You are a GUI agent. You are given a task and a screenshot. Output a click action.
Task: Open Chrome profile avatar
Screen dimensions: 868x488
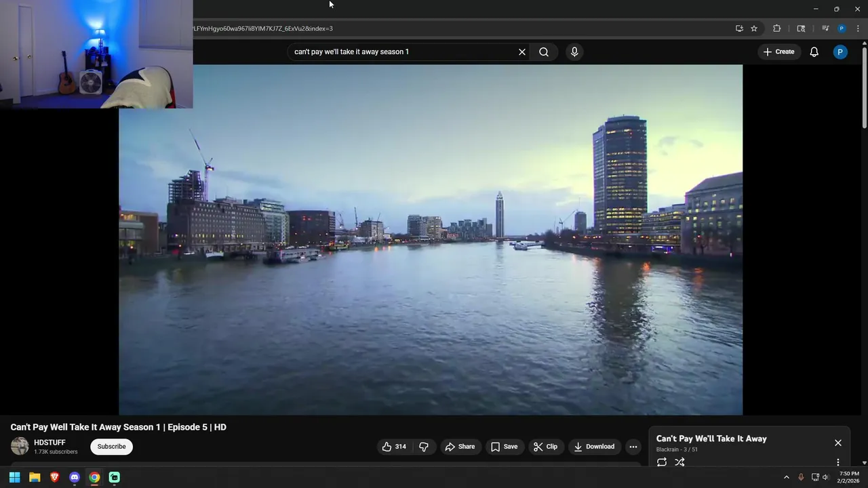tap(842, 28)
